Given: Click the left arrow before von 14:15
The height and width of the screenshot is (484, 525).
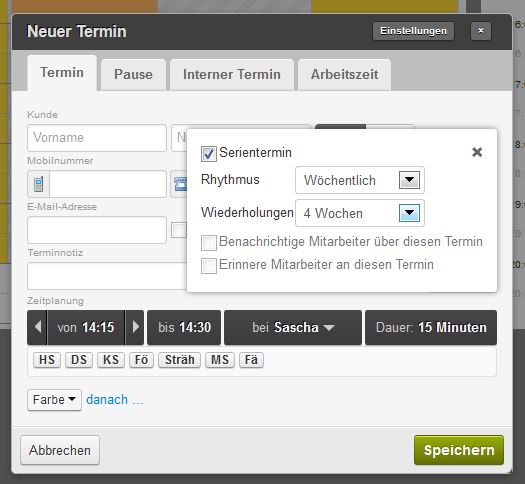Looking at the screenshot, I should coord(38,327).
